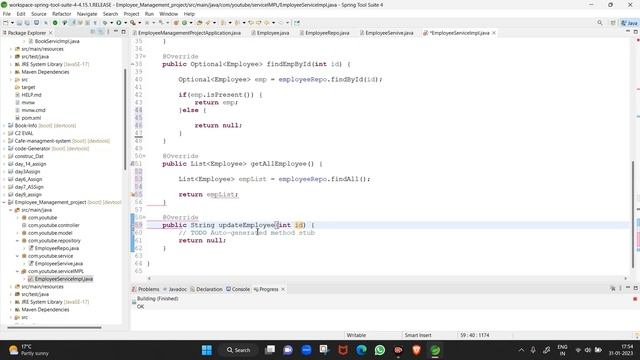Maximize the Package Explorer panel
640x360 pixels.
coord(123,32)
